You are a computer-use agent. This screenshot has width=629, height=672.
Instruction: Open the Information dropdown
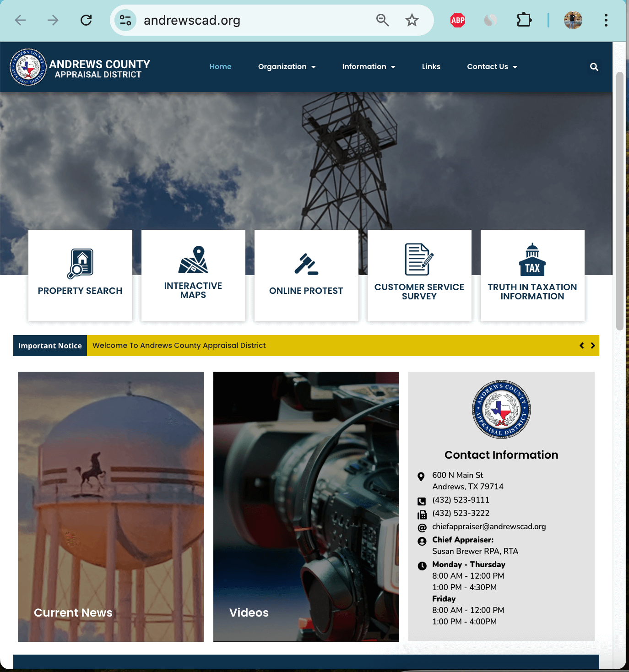coord(369,67)
